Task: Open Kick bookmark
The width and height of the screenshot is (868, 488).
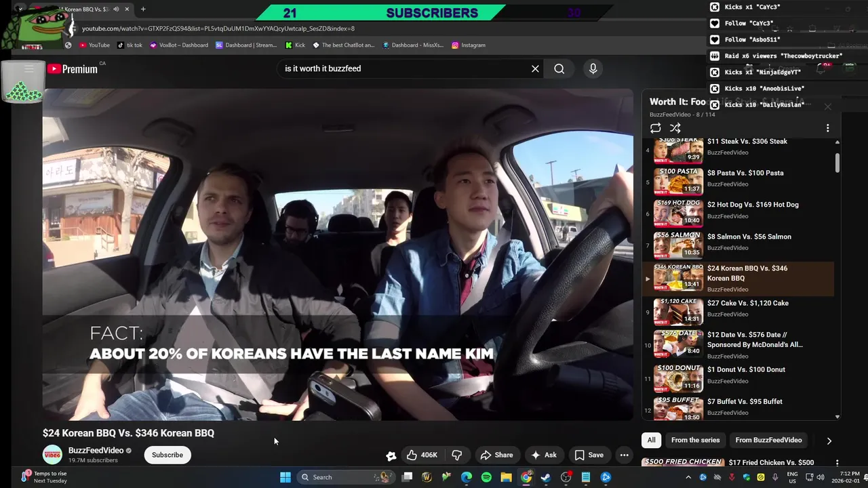Action: 295,45
